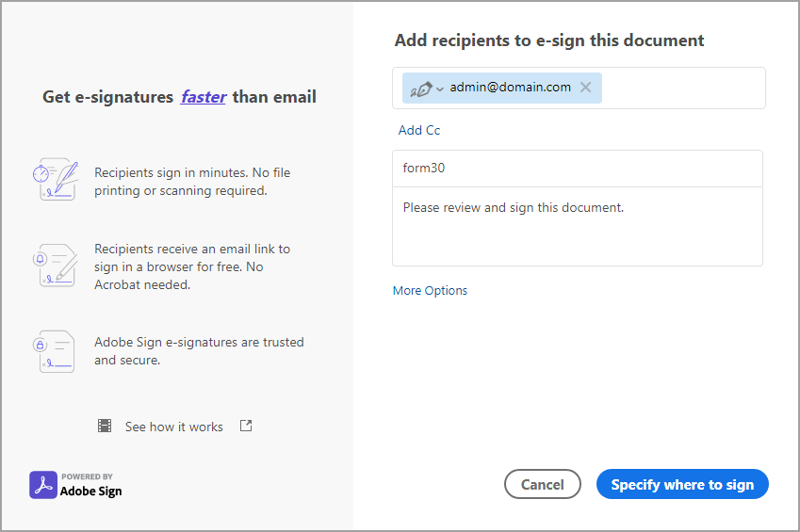Click the sign-in-minutes timer document icon

[54, 179]
